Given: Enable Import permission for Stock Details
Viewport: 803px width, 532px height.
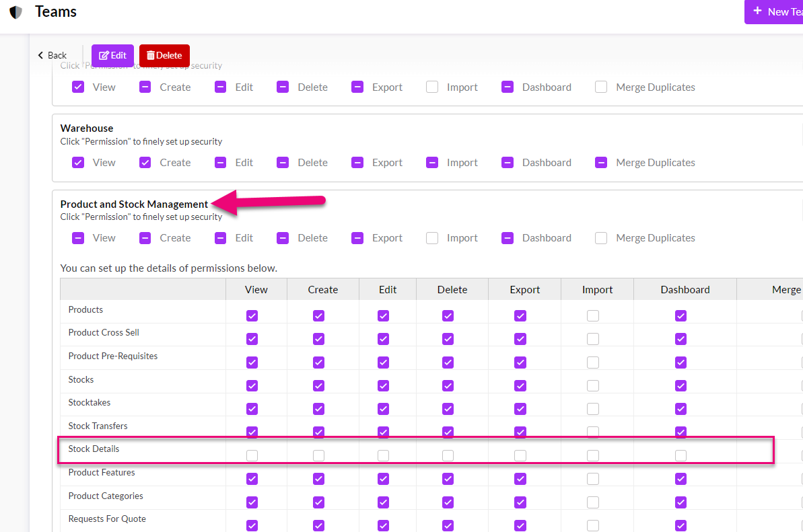Looking at the screenshot, I should (x=593, y=455).
